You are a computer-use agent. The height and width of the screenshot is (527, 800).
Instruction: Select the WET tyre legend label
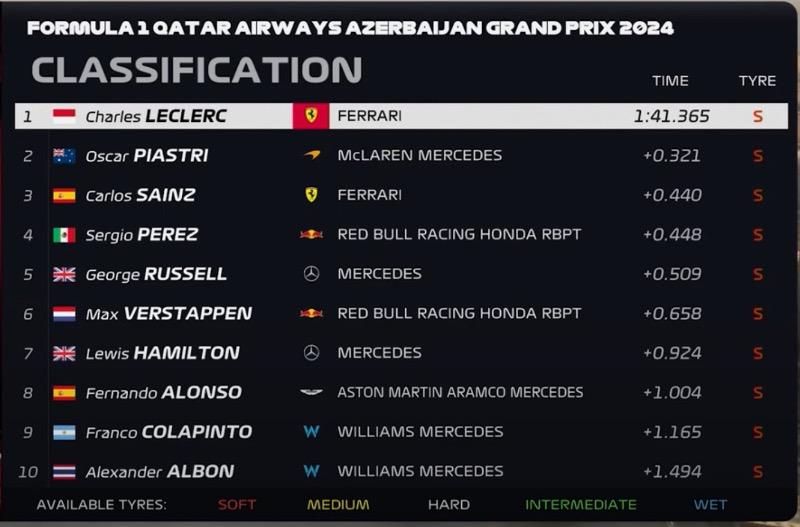pos(710,505)
